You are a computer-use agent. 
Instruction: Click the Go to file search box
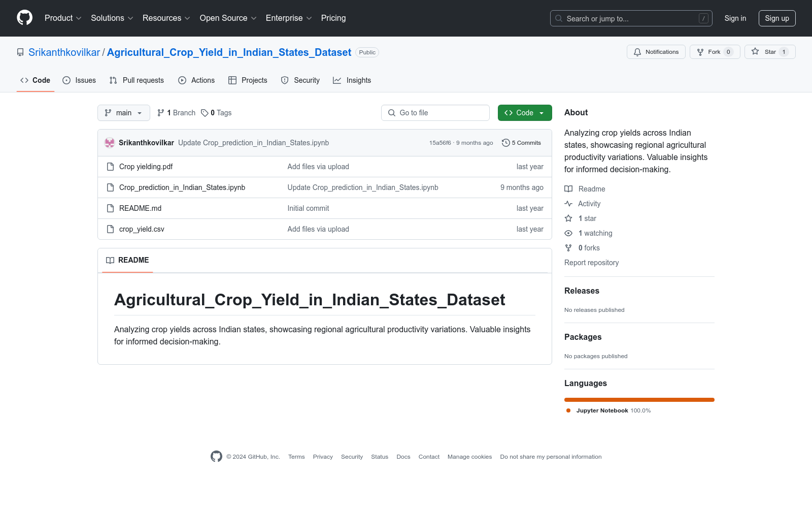pos(435,113)
